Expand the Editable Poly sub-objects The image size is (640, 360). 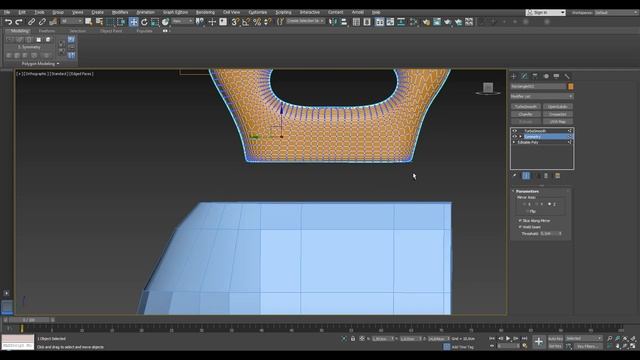tap(514, 142)
